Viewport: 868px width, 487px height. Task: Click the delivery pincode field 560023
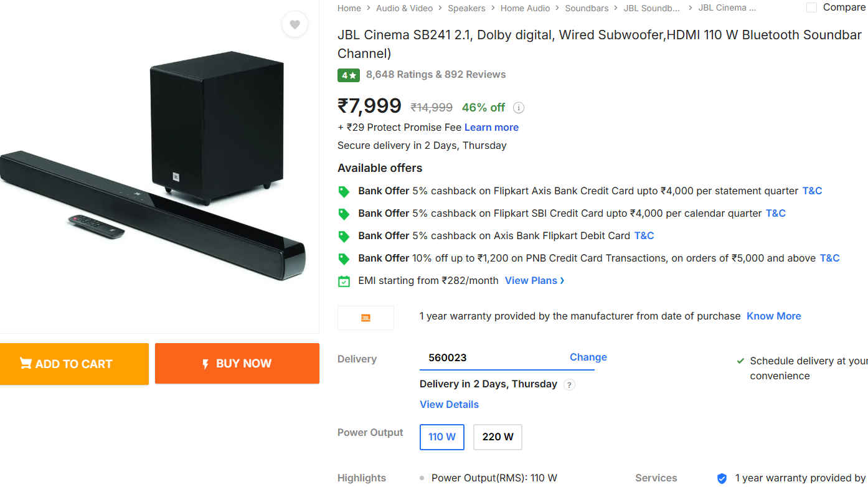coord(492,358)
